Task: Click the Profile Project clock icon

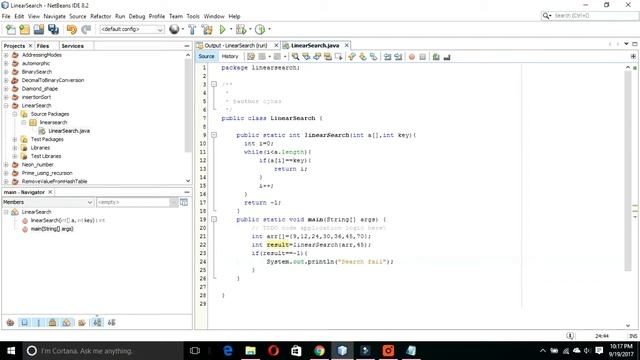Action: click(260, 29)
